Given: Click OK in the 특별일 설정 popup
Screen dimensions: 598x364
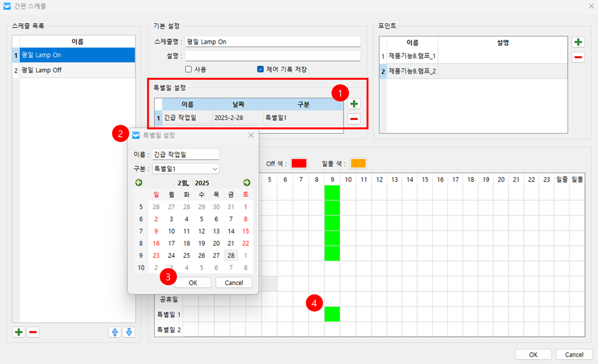Looking at the screenshot, I should (193, 283).
